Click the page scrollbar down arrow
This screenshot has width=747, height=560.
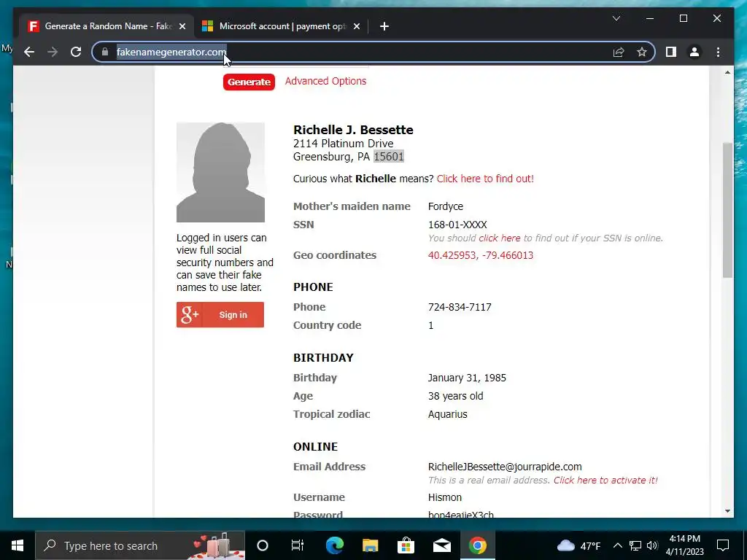727,511
